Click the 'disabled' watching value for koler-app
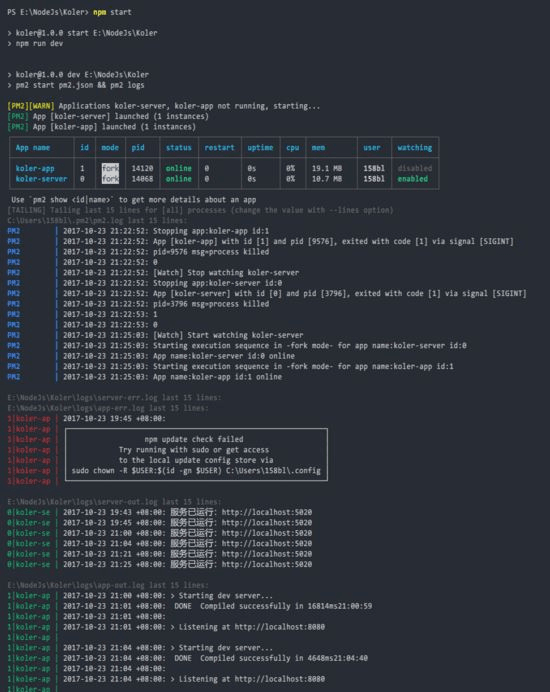550x692 pixels. click(x=414, y=168)
